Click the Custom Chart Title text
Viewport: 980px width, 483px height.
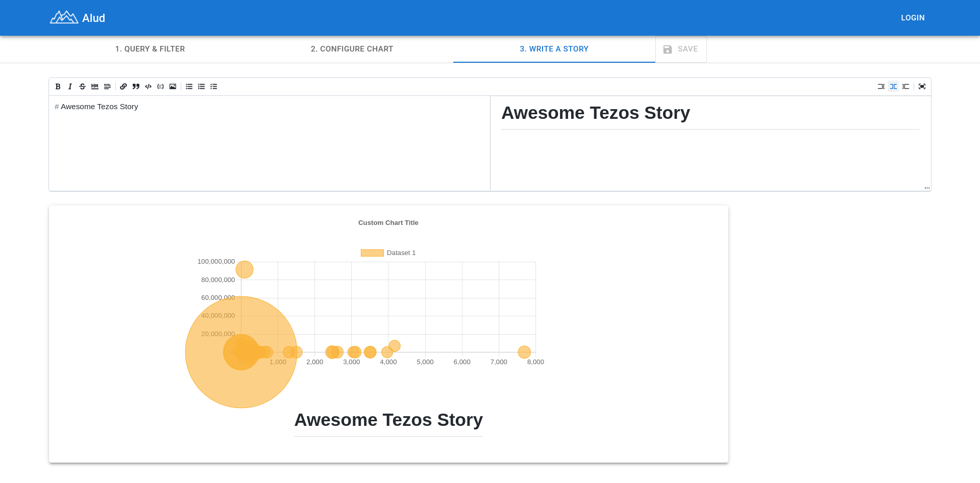click(x=388, y=223)
